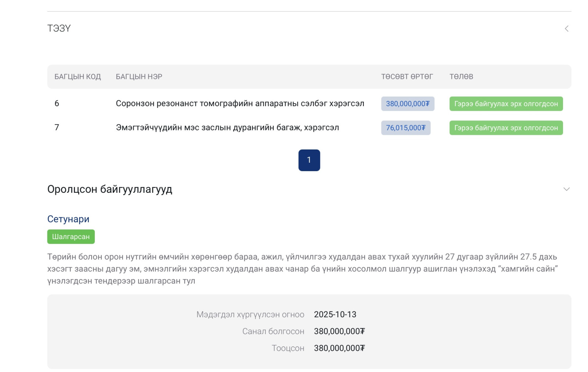Click the green Шалгарсан status badge
The height and width of the screenshot is (372, 588).
(x=71, y=237)
